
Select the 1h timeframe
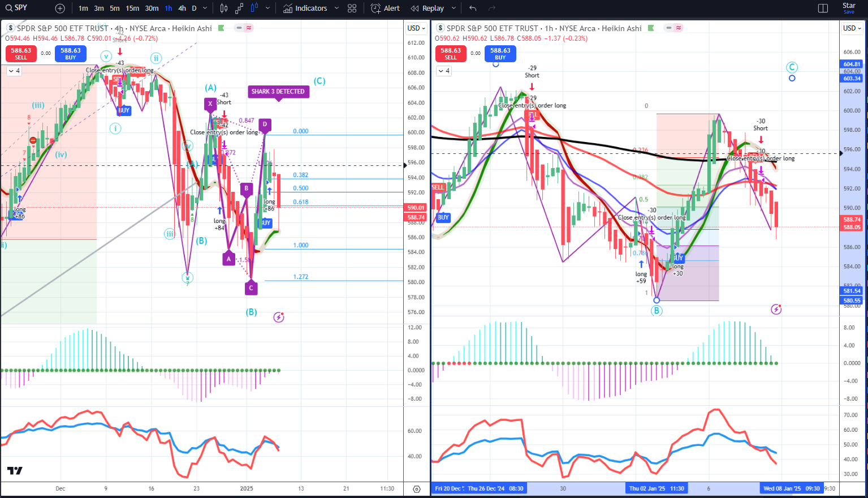click(x=169, y=8)
